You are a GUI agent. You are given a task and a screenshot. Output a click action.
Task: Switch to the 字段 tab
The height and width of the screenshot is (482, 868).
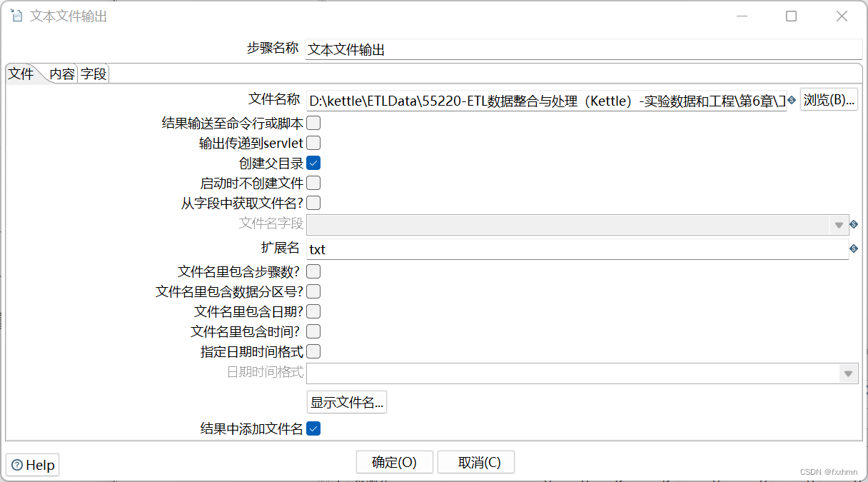tap(93, 73)
